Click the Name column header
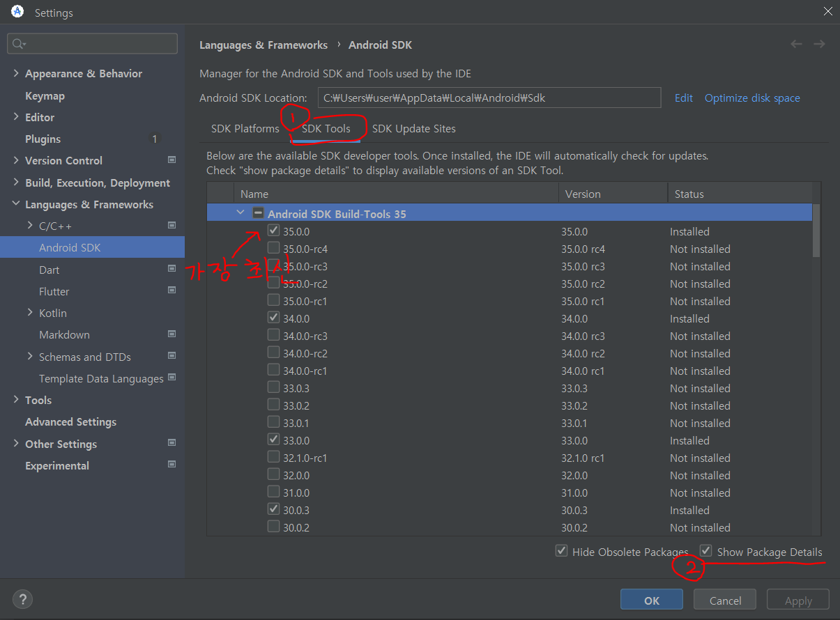This screenshot has height=620, width=840. click(396, 194)
